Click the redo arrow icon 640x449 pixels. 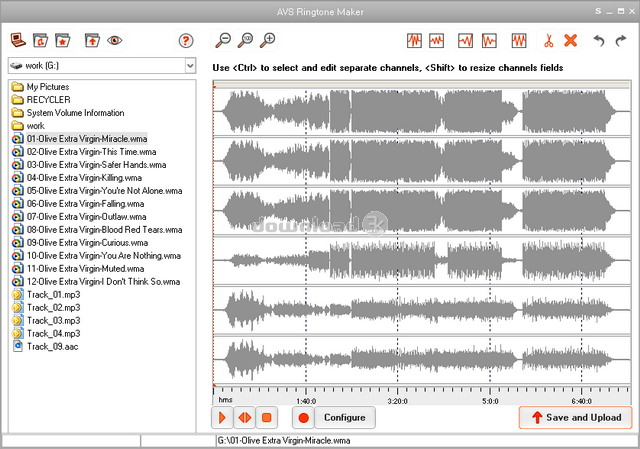click(x=621, y=40)
